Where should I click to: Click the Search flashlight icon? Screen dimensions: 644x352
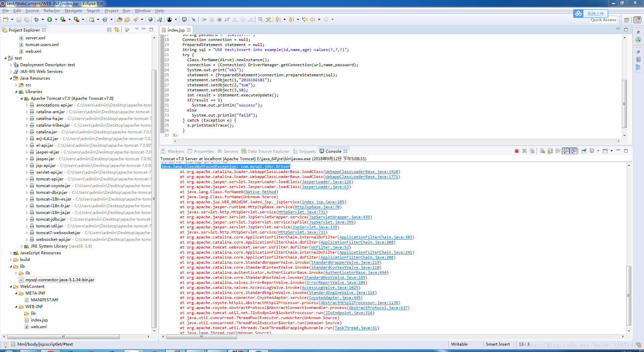pos(136,19)
